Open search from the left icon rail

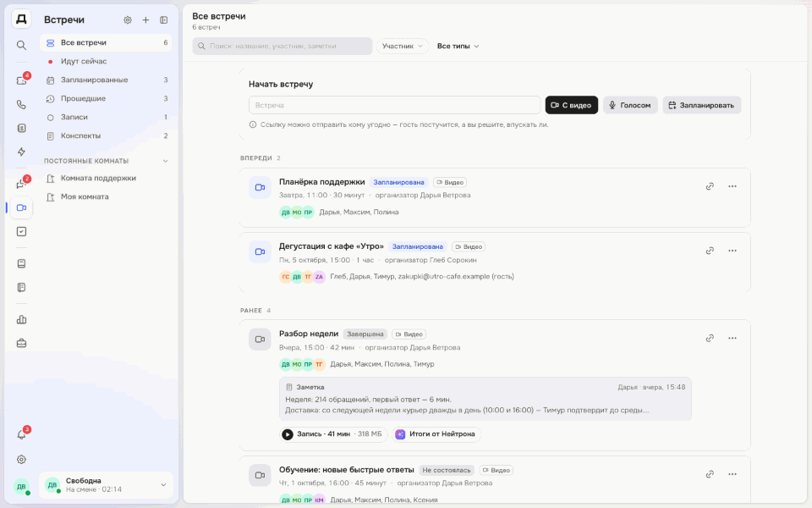(x=21, y=45)
